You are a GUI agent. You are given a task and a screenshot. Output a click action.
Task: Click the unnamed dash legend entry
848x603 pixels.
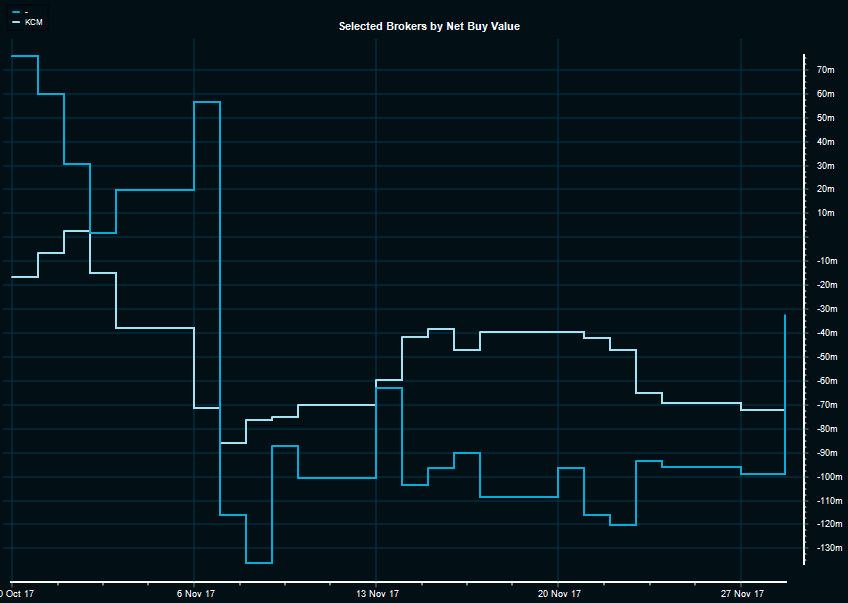click(x=26, y=11)
